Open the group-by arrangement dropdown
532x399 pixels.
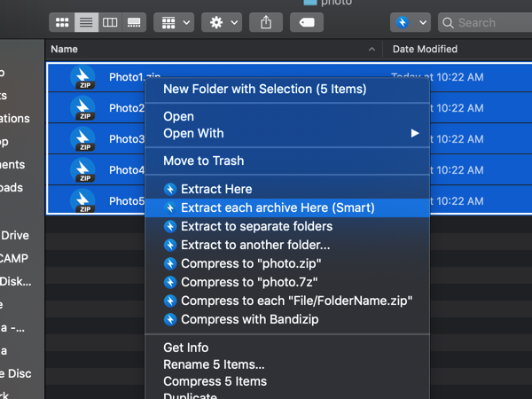pos(176,22)
